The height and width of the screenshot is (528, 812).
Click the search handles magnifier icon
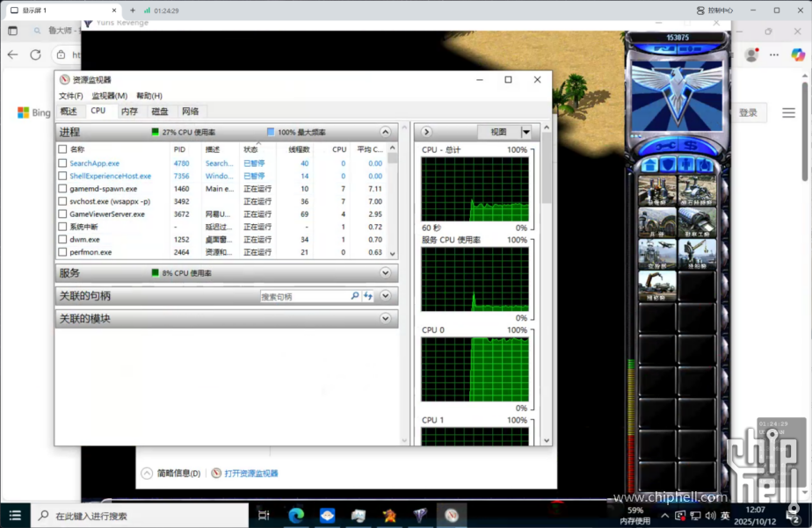click(x=355, y=296)
